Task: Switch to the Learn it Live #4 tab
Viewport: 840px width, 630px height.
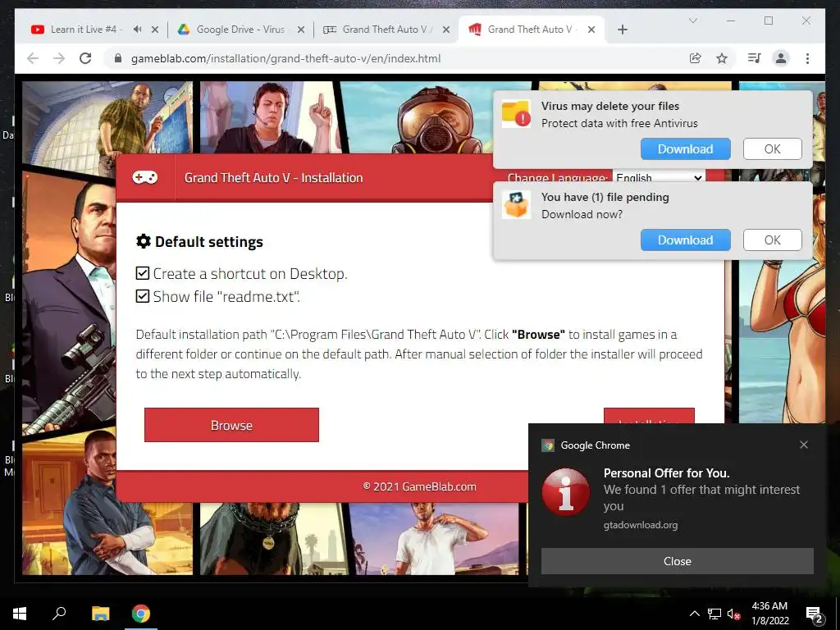Action: 85,30
